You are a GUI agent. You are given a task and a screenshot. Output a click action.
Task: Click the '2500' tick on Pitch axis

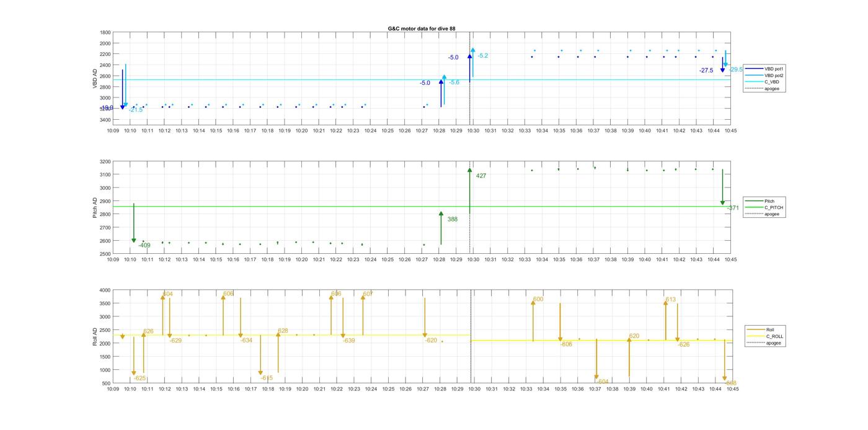[105, 254]
